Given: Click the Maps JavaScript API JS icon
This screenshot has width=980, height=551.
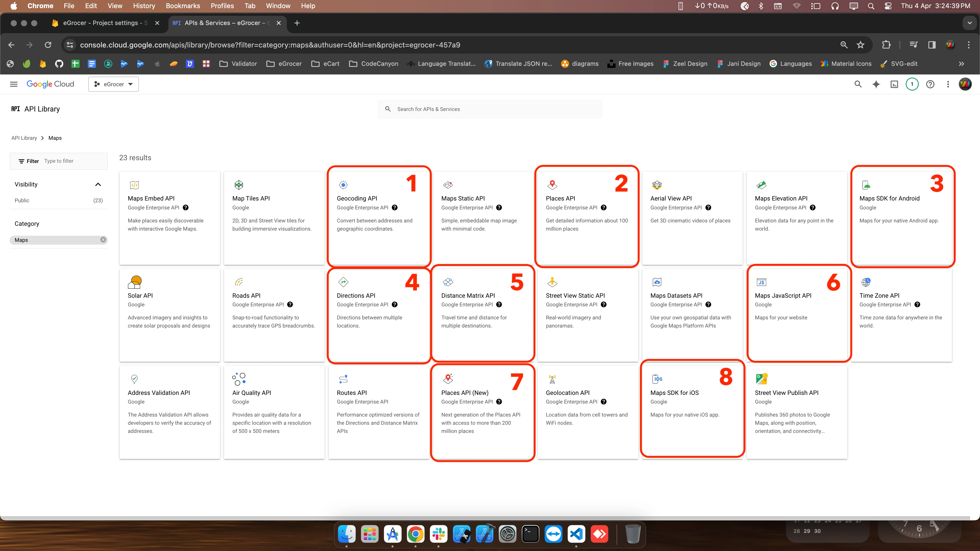Looking at the screenshot, I should tap(761, 282).
